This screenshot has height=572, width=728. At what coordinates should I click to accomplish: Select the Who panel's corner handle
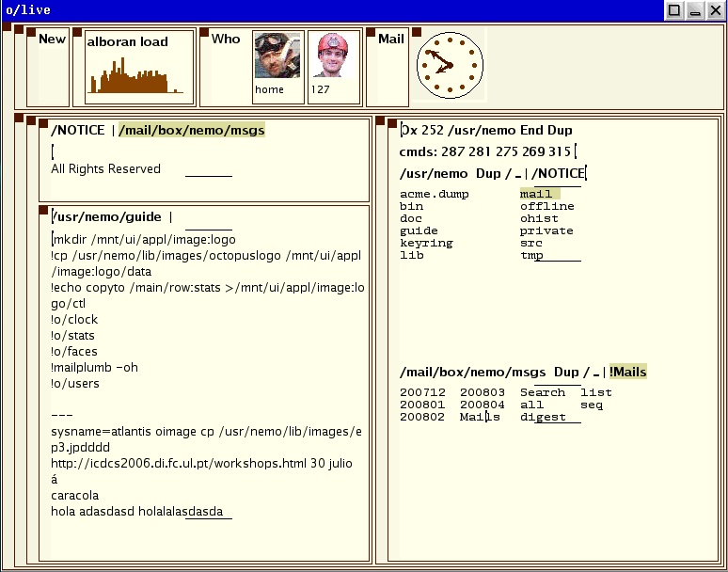coord(204,34)
